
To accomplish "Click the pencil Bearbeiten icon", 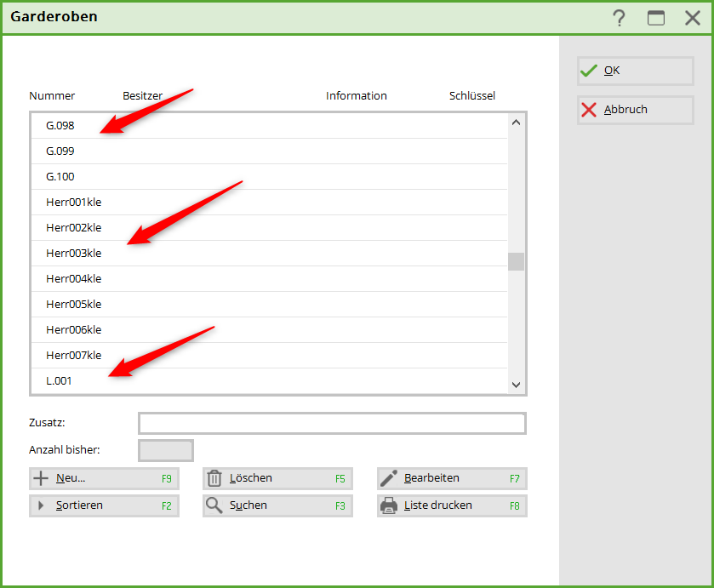I will pyautogui.click(x=388, y=478).
